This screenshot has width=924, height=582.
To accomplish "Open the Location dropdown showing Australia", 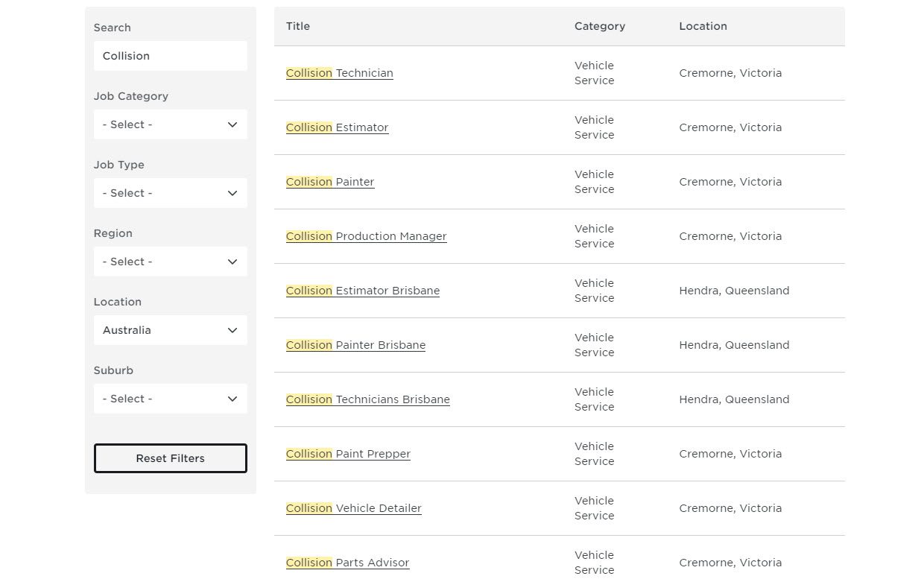I will coord(170,330).
